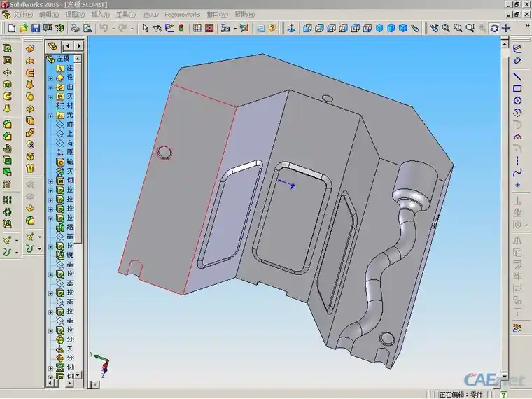Save the part with the floppy disk icon
The width and height of the screenshot is (532, 399).
(36, 28)
